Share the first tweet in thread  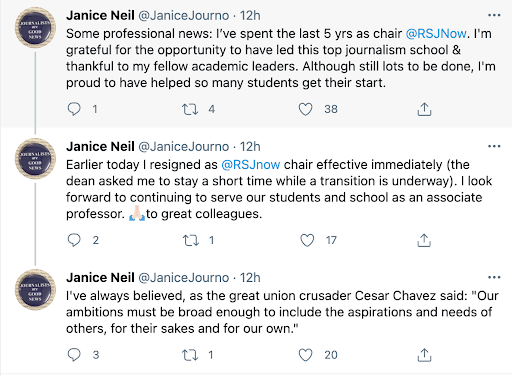click(x=424, y=109)
